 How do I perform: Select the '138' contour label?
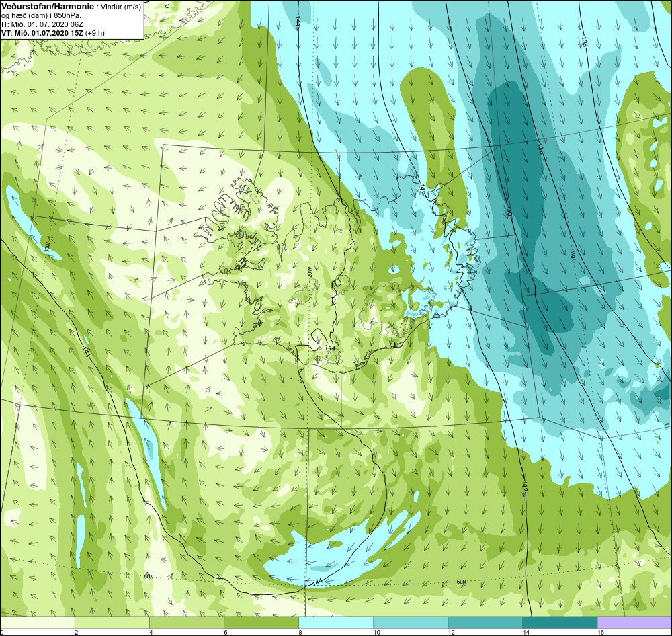[x=541, y=149]
